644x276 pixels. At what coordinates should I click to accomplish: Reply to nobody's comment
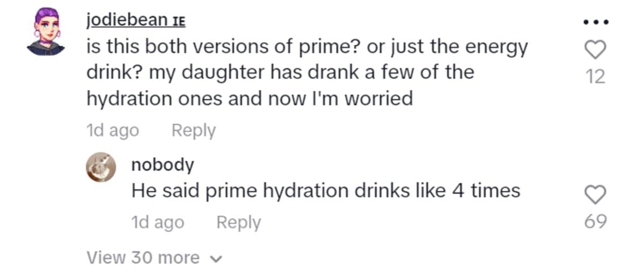click(x=238, y=222)
